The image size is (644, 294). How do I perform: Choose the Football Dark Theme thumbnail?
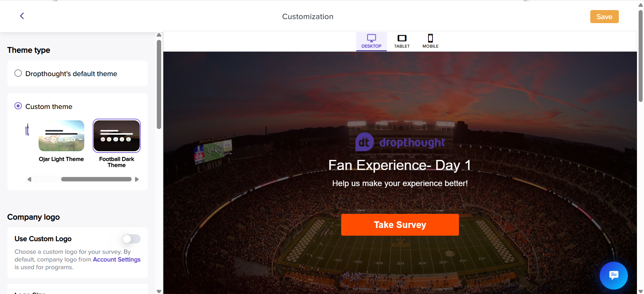pyautogui.click(x=117, y=136)
